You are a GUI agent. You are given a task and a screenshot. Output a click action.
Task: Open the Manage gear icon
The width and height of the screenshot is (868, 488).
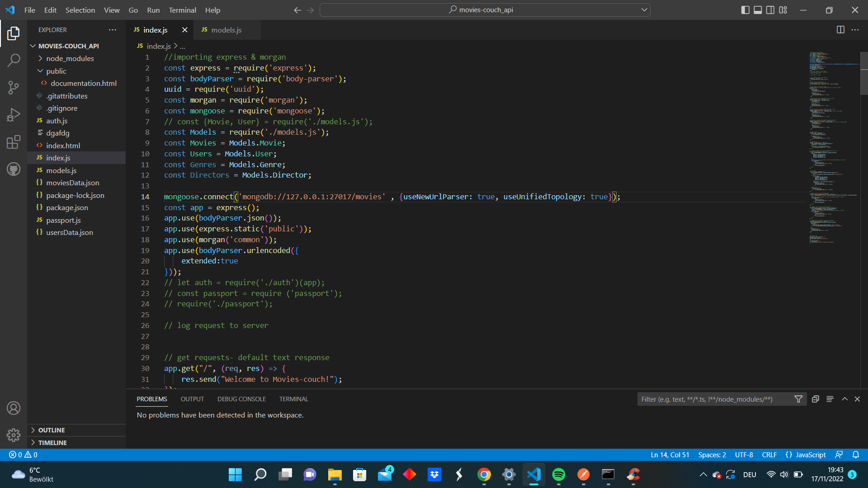(x=14, y=435)
